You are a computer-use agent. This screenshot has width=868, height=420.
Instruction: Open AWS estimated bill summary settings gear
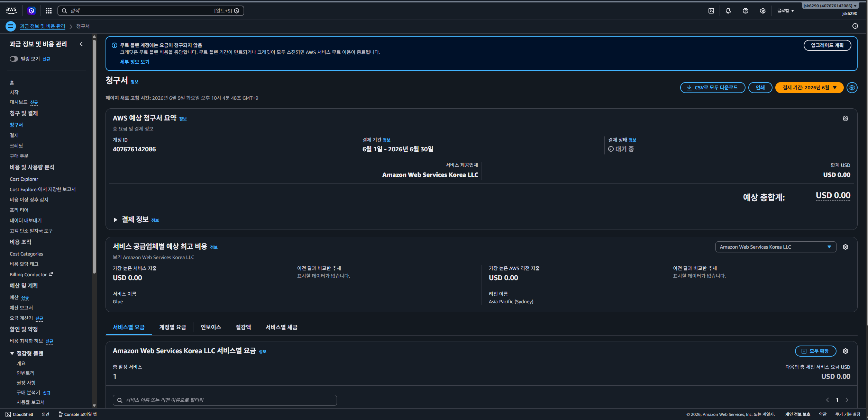point(846,118)
